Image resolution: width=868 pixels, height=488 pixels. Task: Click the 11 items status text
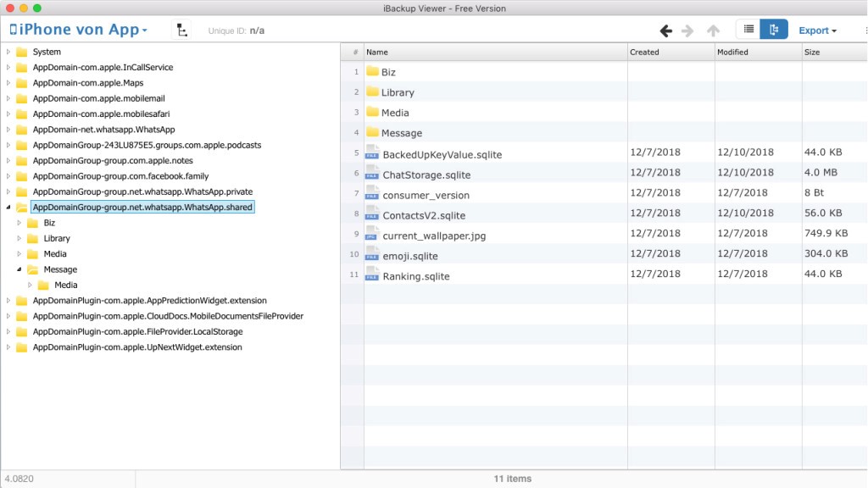(x=513, y=479)
